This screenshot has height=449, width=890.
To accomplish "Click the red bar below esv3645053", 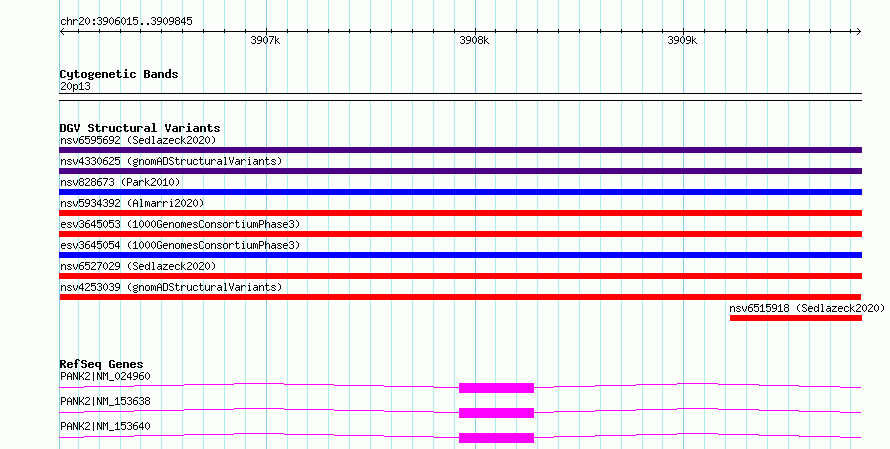I will point(460,234).
